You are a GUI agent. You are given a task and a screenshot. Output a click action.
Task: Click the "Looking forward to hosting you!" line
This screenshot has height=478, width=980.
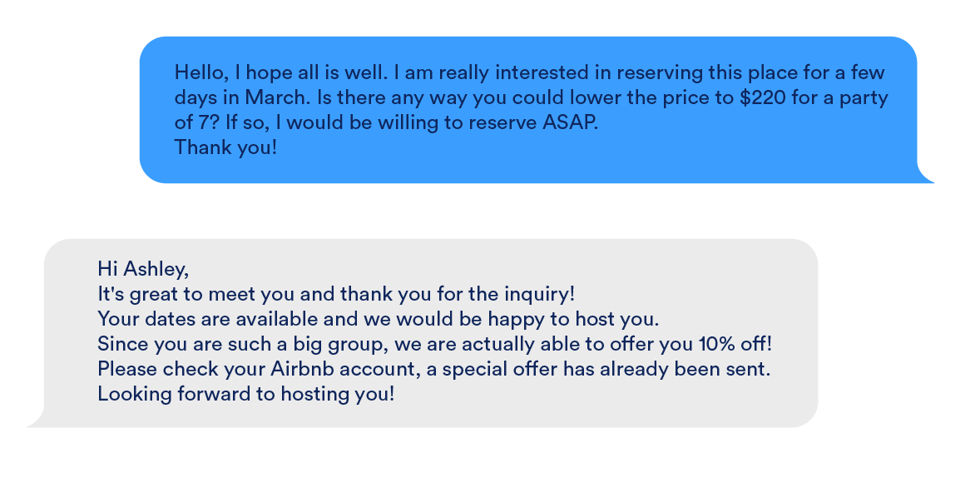coord(245,394)
